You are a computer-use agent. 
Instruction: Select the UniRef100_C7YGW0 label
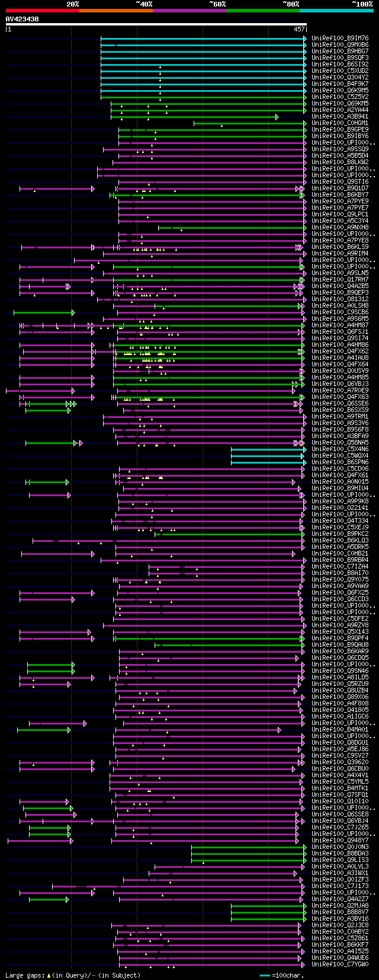pos(340,965)
